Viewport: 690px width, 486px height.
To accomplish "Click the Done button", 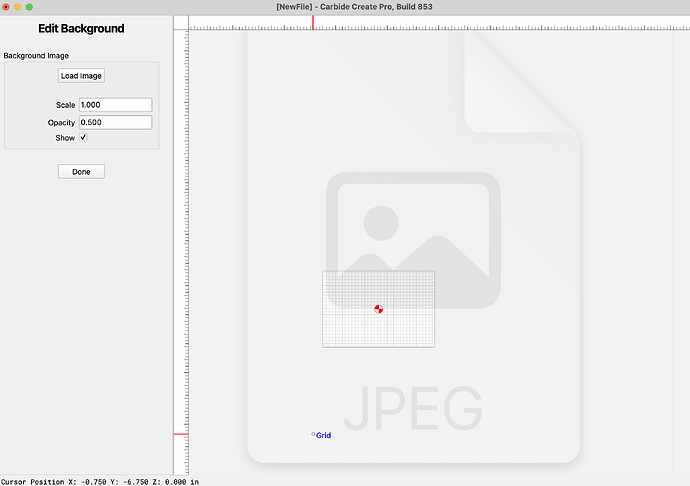I will [x=81, y=172].
